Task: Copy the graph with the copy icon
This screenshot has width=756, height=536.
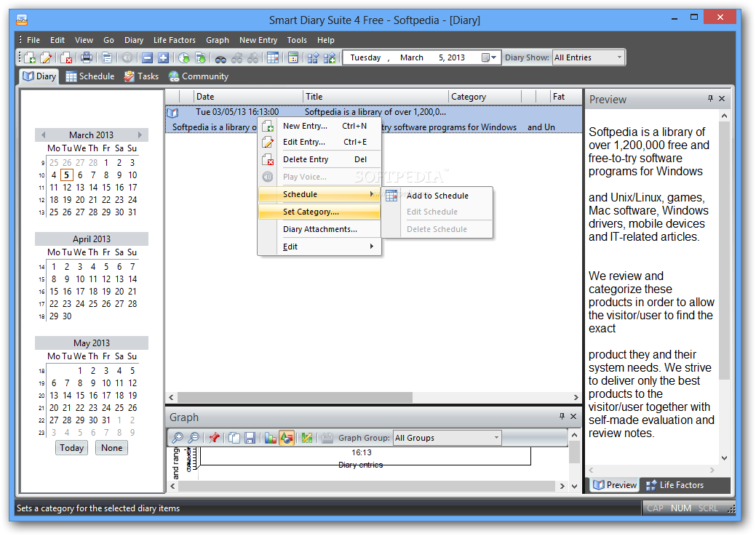Action: [x=234, y=438]
